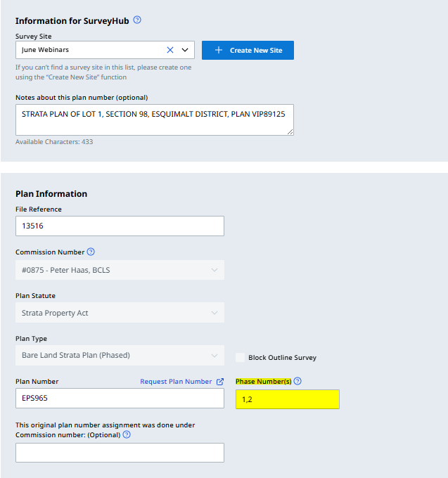Click help icon beside Commission Number label

[x=91, y=252]
